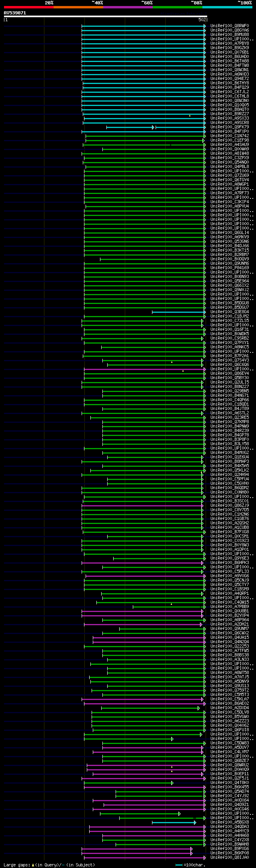Image resolution: width=256 pixels, height=868 pixels.
Task: Select hit label UniRef100_Q076B1
Action: (230, 52)
